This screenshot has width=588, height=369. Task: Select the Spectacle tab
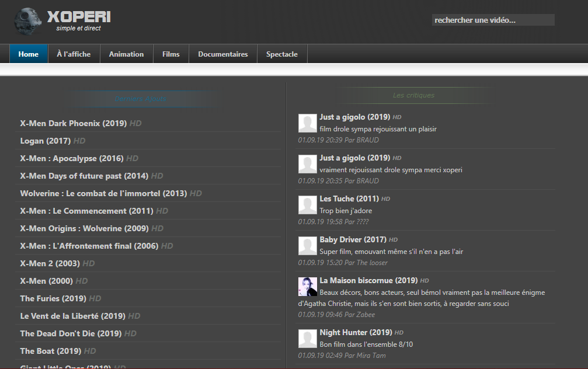[282, 54]
